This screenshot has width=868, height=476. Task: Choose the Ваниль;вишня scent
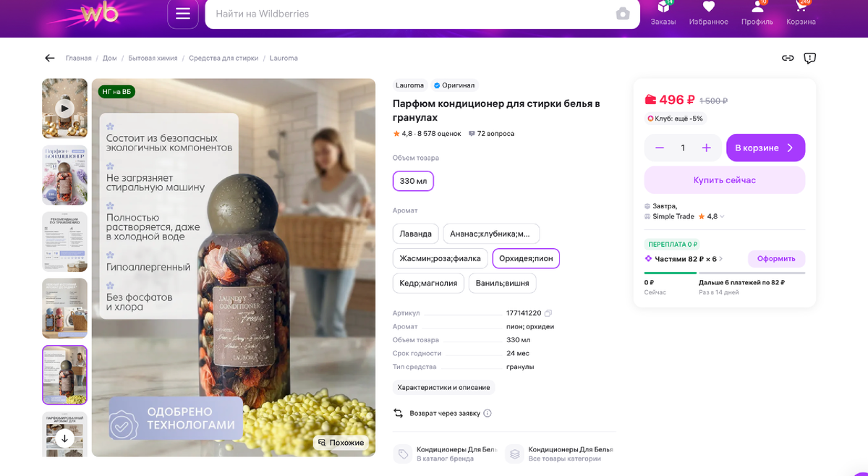pos(503,283)
